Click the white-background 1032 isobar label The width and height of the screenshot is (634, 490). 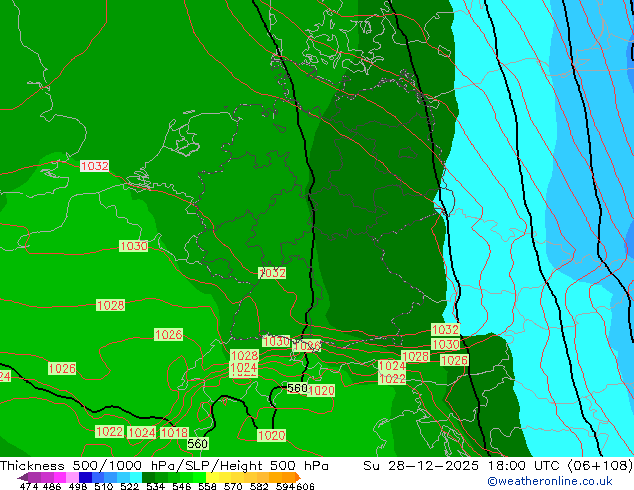point(95,166)
